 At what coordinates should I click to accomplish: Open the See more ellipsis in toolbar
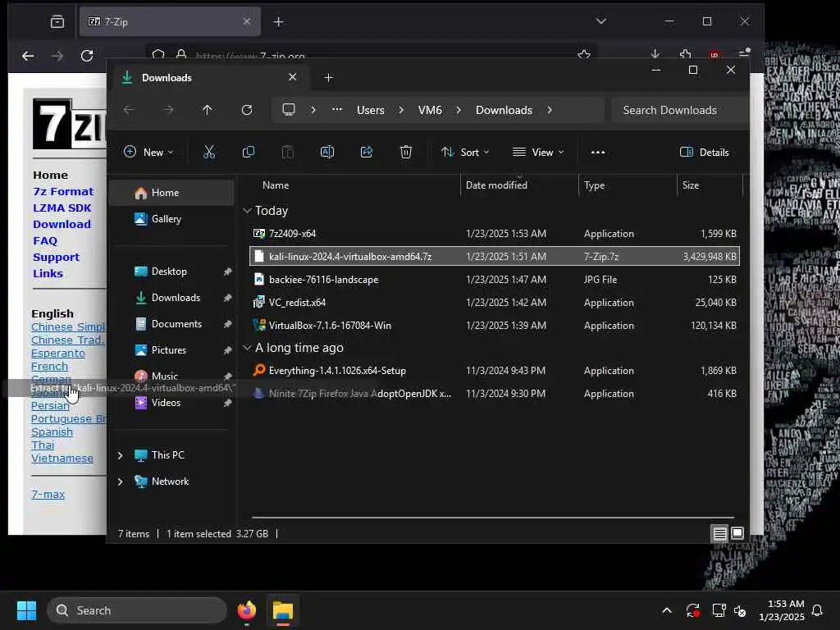coord(598,152)
